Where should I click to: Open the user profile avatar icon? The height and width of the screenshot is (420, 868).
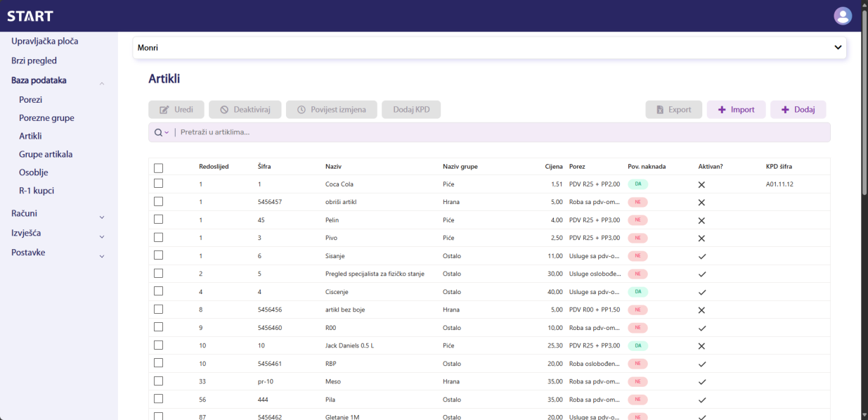842,15
